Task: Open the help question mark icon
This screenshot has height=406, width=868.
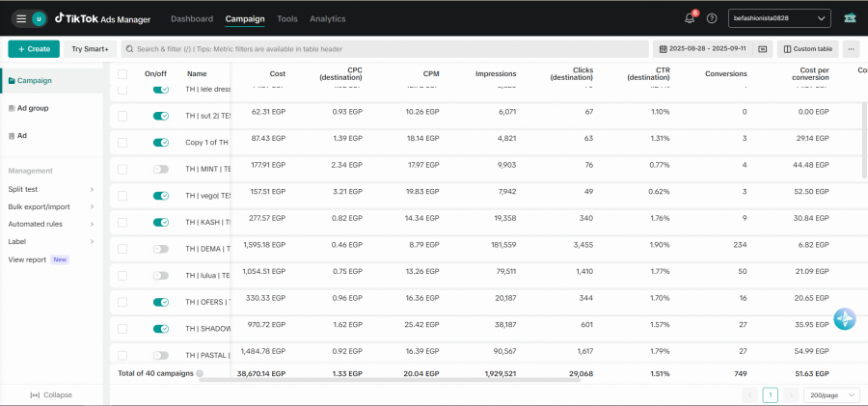Action: [x=712, y=18]
